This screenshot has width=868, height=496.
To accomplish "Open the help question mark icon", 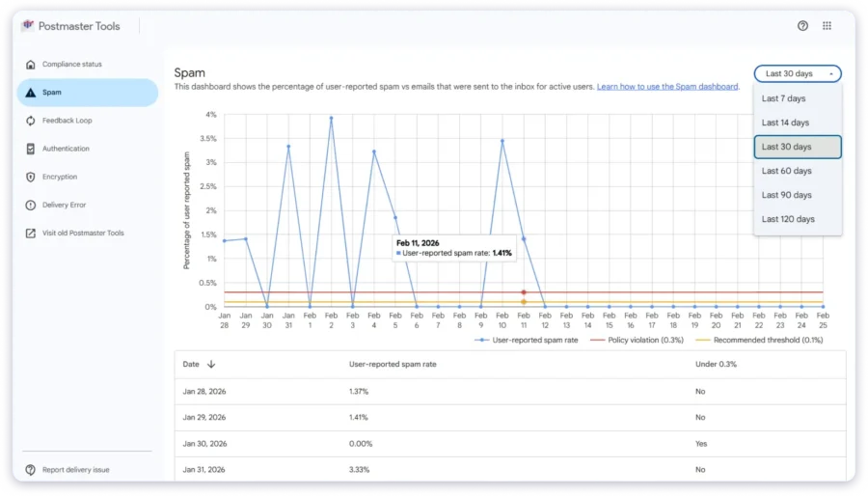I will click(x=802, y=25).
